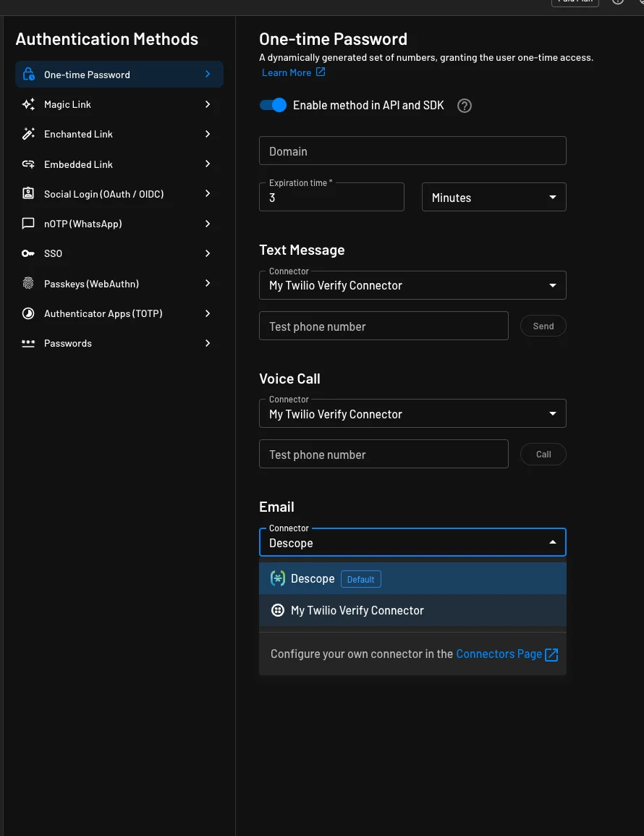Open Passkeys (WebAuthn) settings
644x836 pixels.
point(119,283)
